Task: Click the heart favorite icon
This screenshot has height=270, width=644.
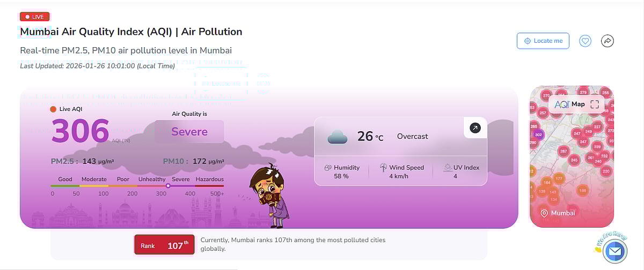Action: 585,41
